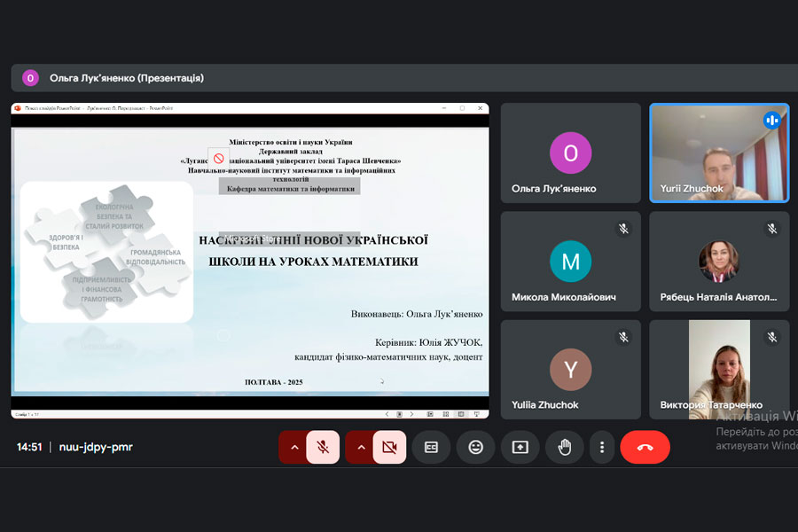The width and height of the screenshot is (798, 532).
Task: Click previous slide arrow in PowerPoint status bar
Action: tap(387, 414)
